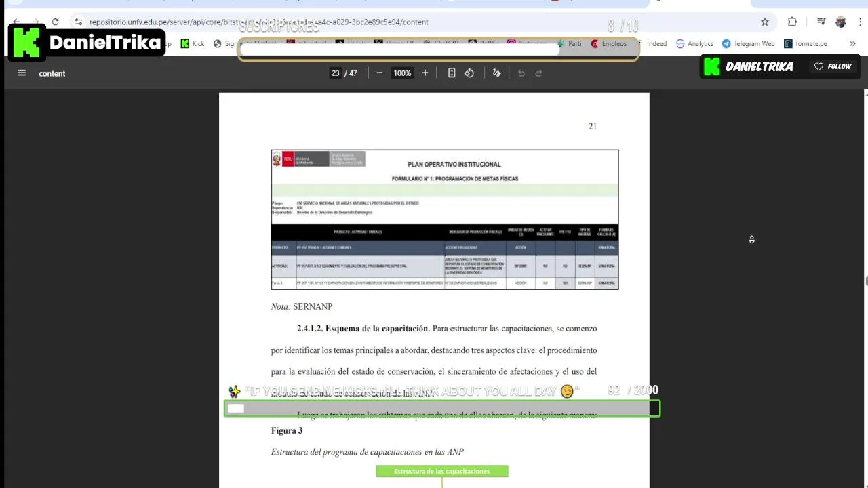Viewport: 868px width, 488px height.
Task: Toggle the PDF sidebar hamburger menu
Action: (22, 73)
